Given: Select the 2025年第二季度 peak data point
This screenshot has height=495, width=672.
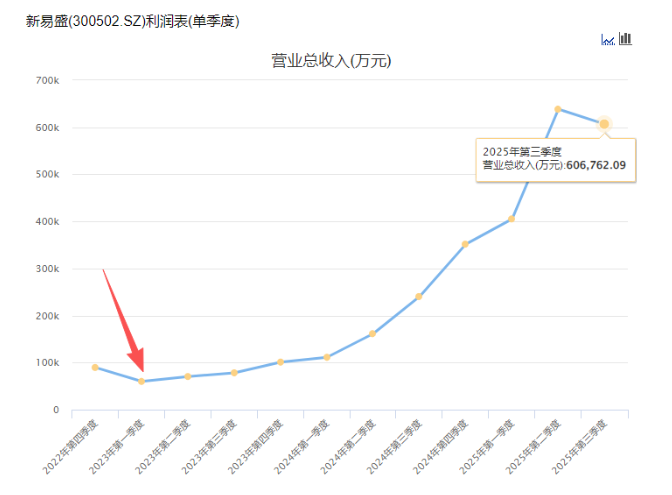Looking at the screenshot, I should [x=558, y=109].
